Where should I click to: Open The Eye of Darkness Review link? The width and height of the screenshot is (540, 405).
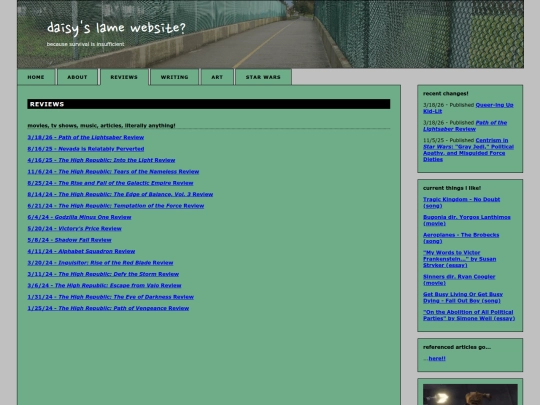coord(111,297)
